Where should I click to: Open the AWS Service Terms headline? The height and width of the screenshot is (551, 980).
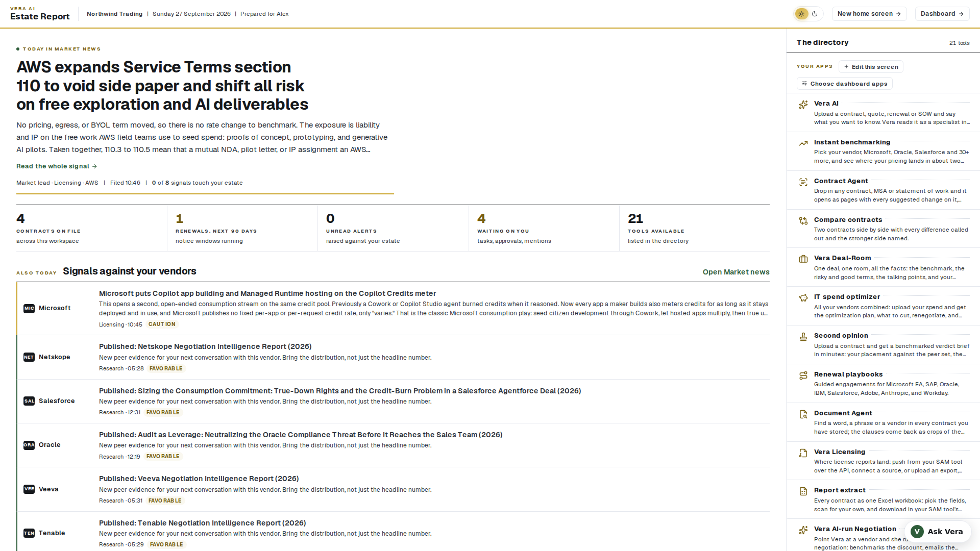point(162,86)
